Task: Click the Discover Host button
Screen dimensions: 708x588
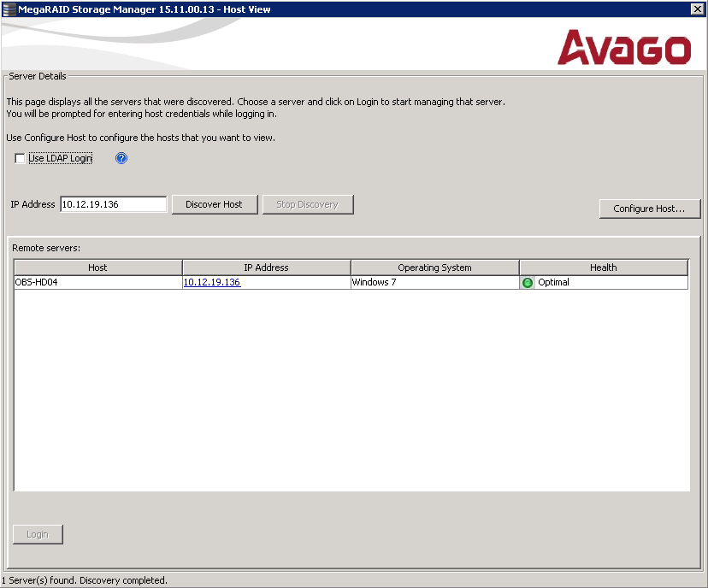Action: point(215,204)
